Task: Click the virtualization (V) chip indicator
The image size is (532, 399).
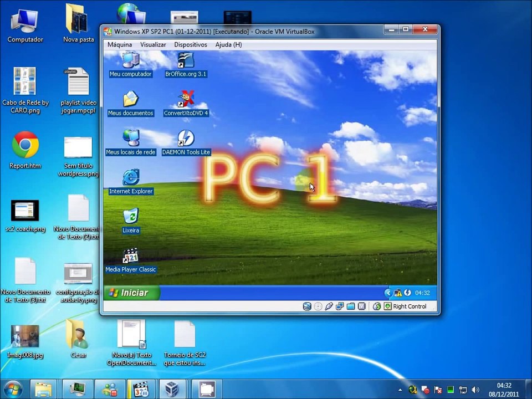Action: [362, 306]
